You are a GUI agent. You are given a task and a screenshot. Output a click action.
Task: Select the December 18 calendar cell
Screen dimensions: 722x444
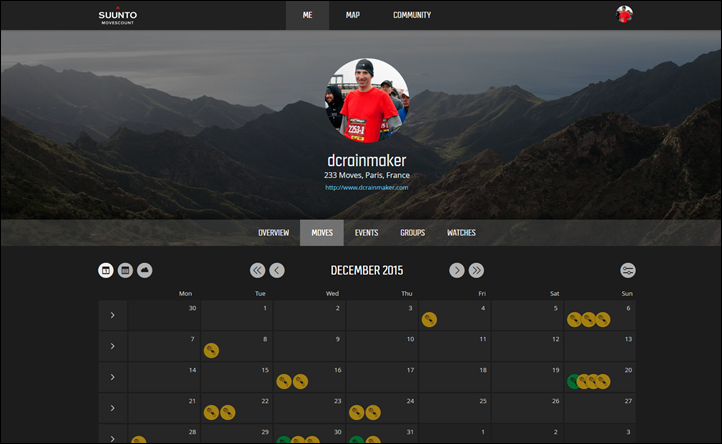[455, 377]
